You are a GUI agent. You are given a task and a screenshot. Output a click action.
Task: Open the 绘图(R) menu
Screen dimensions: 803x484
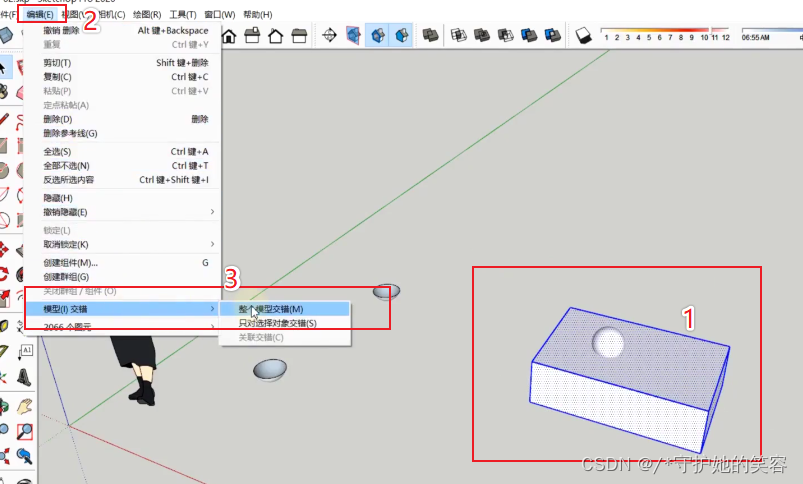tap(147, 14)
